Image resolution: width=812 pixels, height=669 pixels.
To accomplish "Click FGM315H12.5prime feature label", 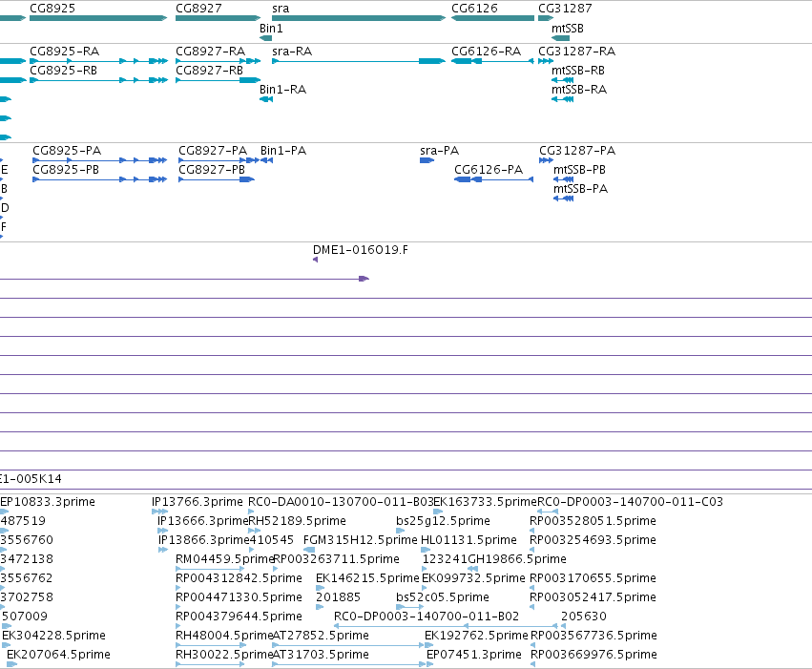I will pos(361,540).
